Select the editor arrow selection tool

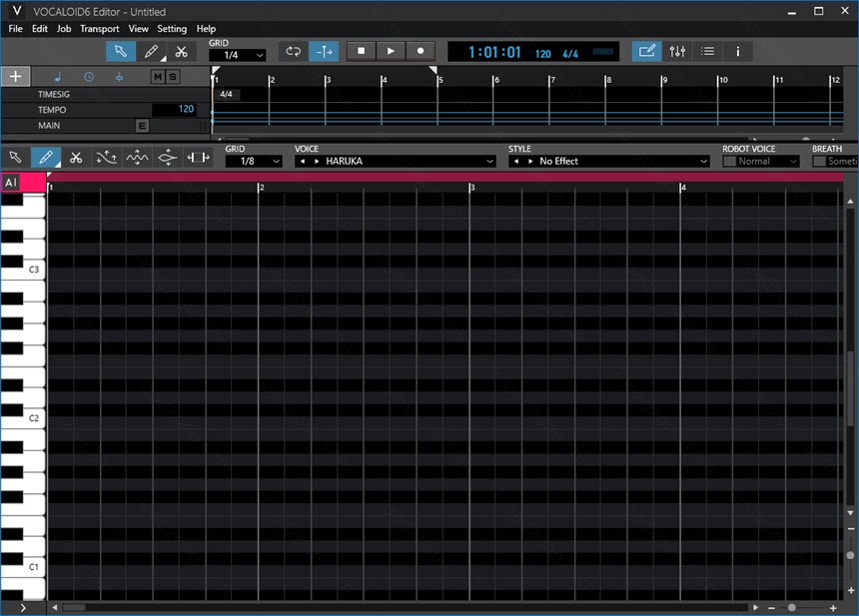pyautogui.click(x=15, y=158)
